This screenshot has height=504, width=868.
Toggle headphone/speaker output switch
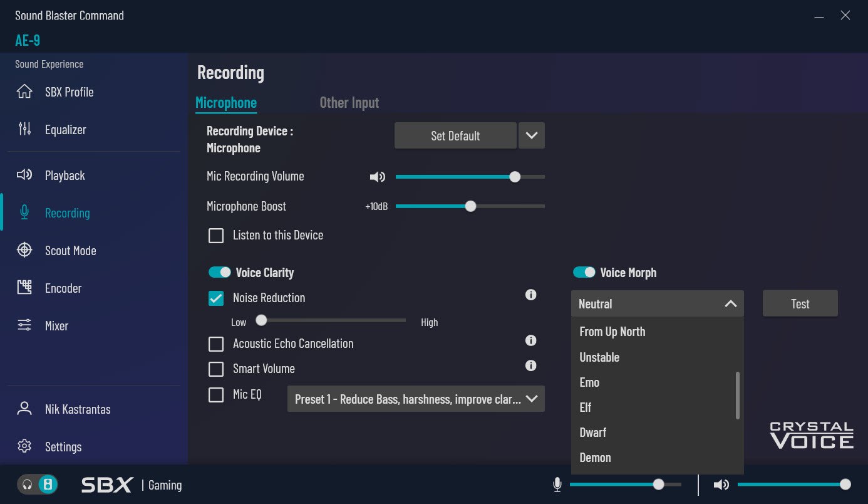point(38,485)
